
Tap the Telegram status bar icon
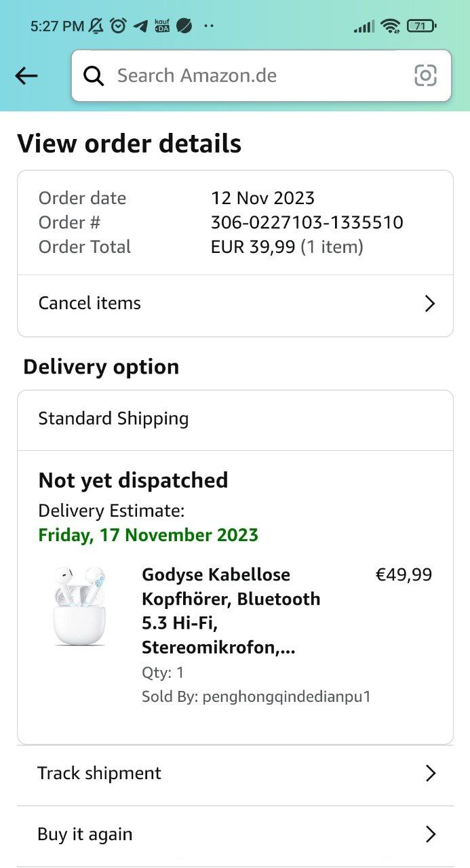[x=140, y=26]
